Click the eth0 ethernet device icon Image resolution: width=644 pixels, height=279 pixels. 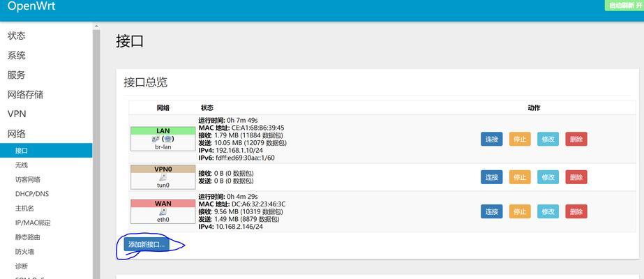pos(163,212)
